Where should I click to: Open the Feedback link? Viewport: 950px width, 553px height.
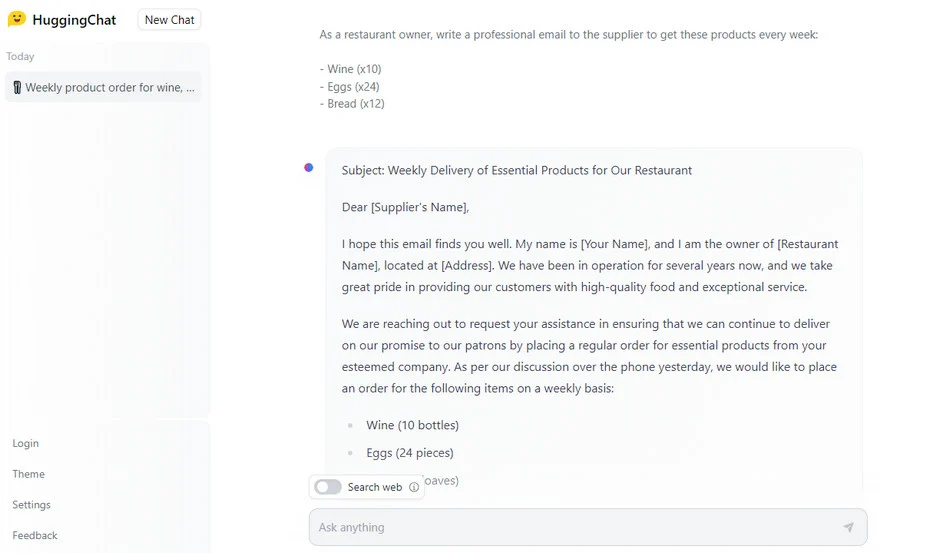click(35, 535)
